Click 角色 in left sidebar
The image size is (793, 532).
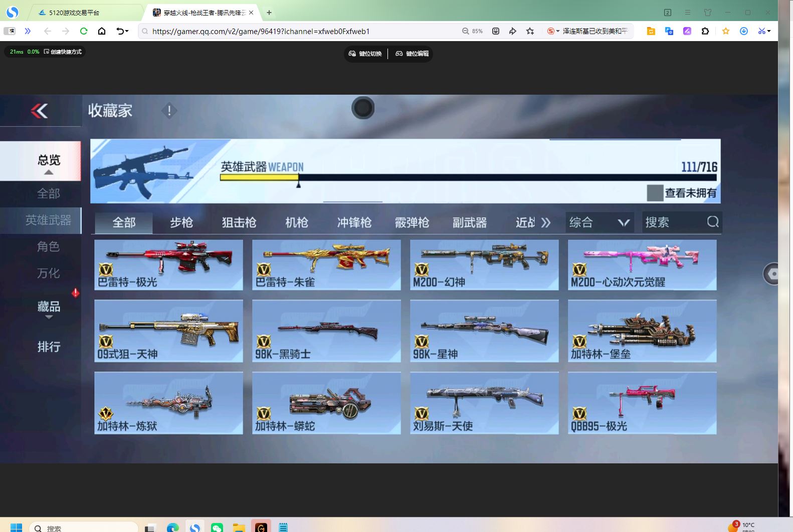pos(49,246)
